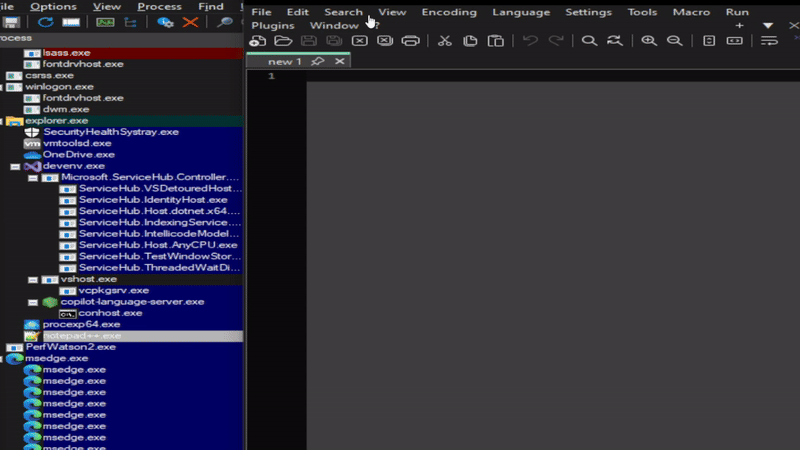800x450 pixels.
Task: Click the red X Kill Process icon
Action: point(189,22)
